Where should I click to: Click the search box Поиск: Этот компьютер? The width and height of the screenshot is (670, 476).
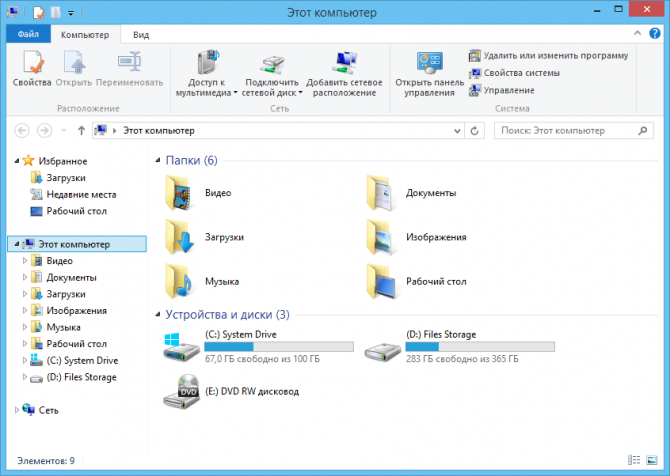click(570, 130)
